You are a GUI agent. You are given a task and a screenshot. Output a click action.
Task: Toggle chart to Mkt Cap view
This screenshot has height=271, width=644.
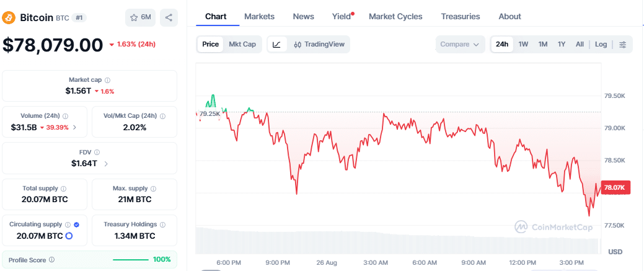(242, 45)
